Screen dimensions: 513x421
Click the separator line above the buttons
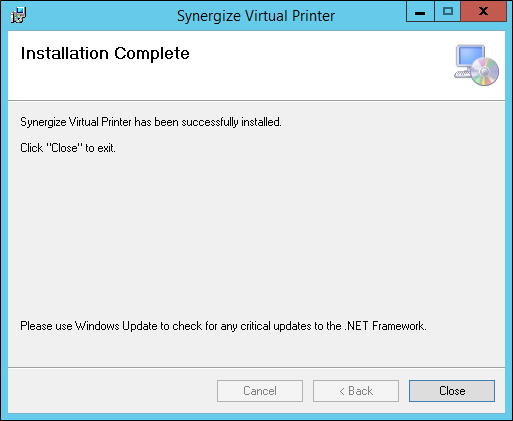256,368
